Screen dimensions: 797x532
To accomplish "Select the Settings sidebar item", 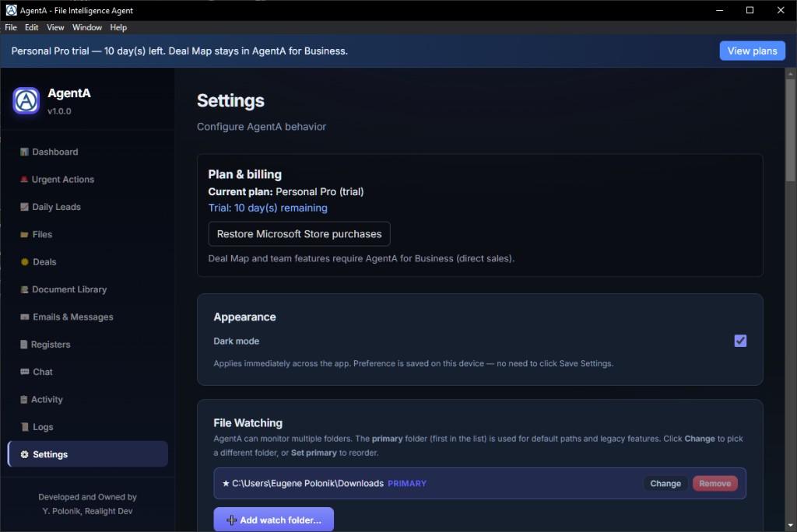I will [87, 454].
